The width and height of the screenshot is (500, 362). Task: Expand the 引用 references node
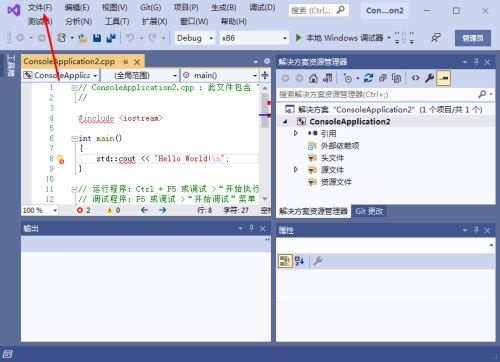(295, 133)
